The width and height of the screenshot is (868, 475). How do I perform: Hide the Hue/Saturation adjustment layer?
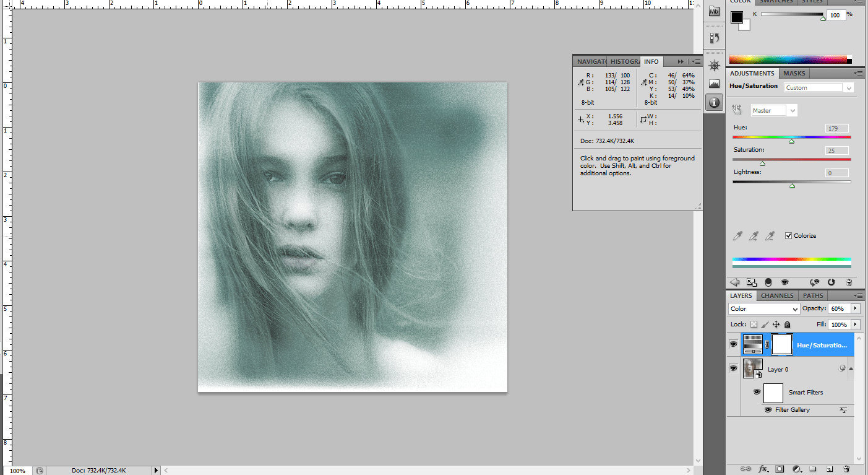733,344
